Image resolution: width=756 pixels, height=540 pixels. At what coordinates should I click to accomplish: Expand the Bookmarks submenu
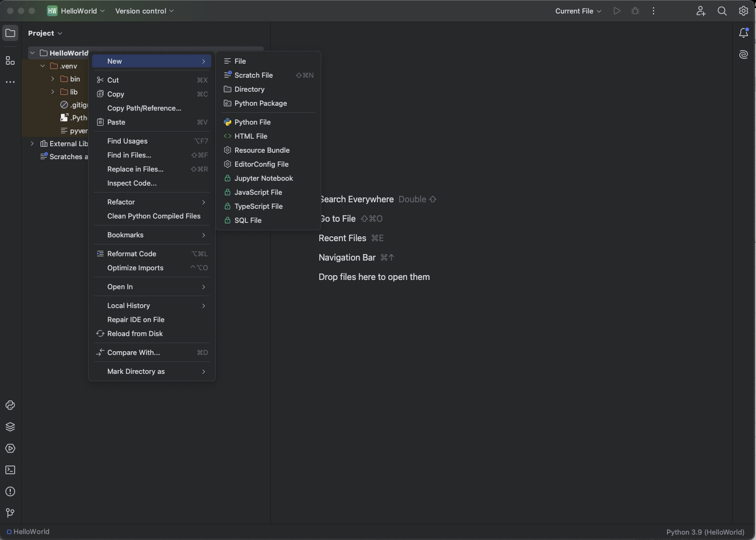(152, 235)
